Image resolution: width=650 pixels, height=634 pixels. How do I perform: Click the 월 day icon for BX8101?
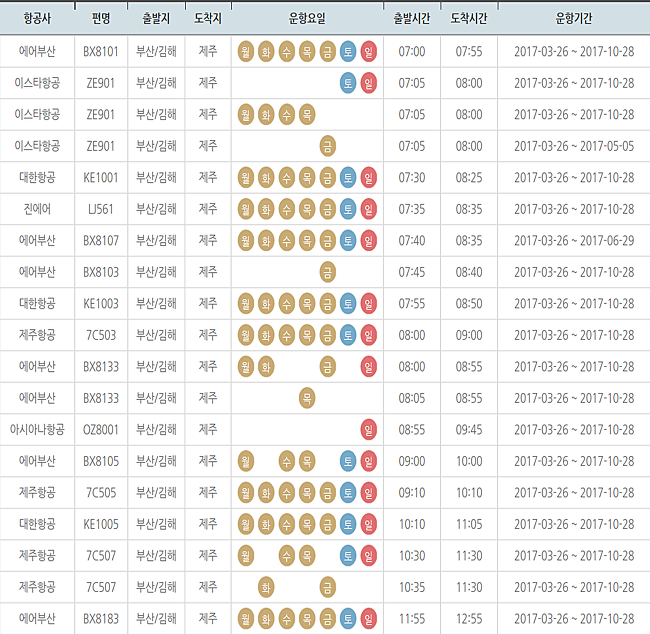(246, 51)
